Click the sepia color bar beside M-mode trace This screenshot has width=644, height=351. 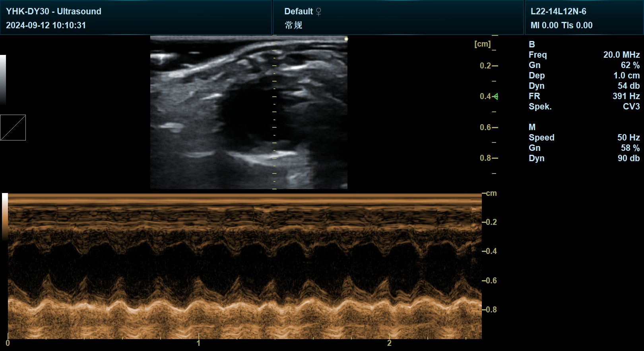point(5,217)
